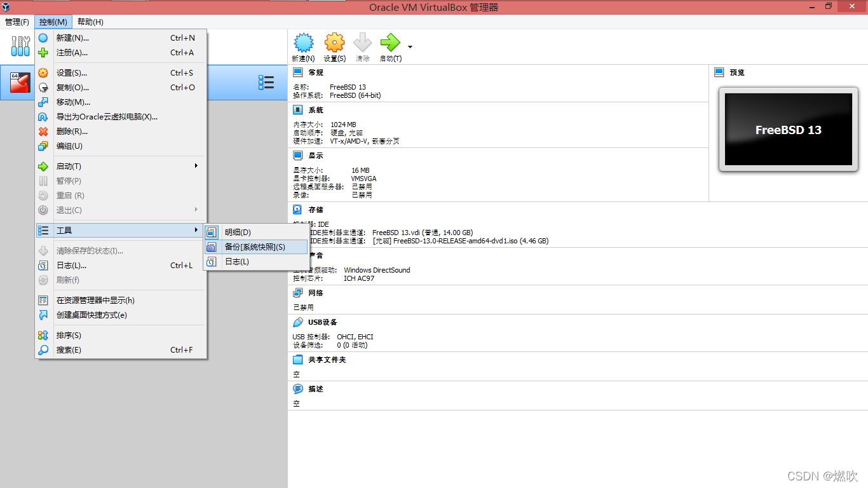Click the orange gear icon beside 设置(S)...
The height and width of the screenshot is (488, 868).
(43, 73)
